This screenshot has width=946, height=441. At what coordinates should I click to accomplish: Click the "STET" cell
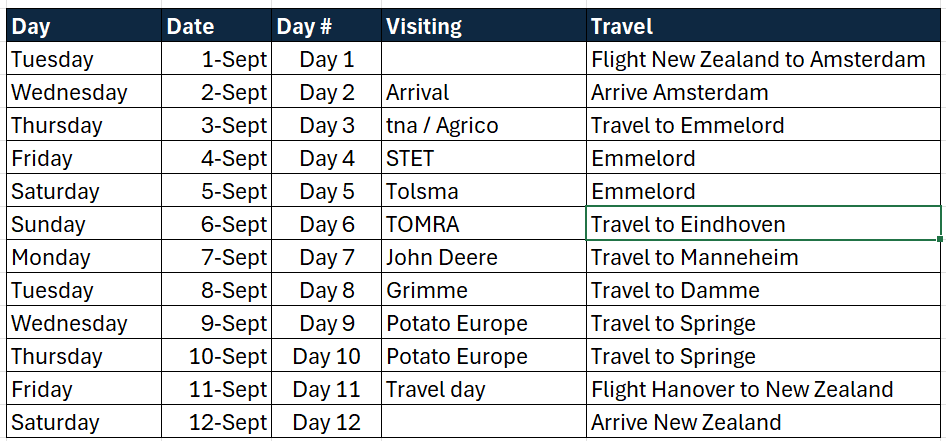pyautogui.click(x=483, y=158)
